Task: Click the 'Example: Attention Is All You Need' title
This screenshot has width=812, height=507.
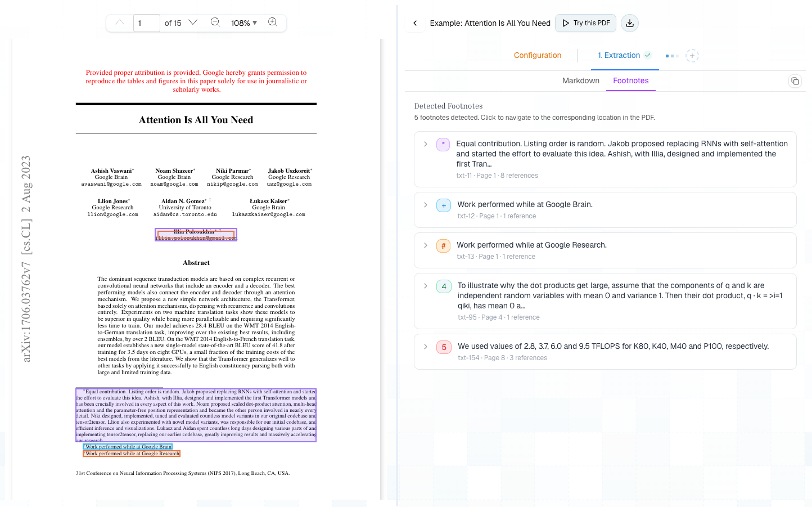Action: (x=490, y=23)
